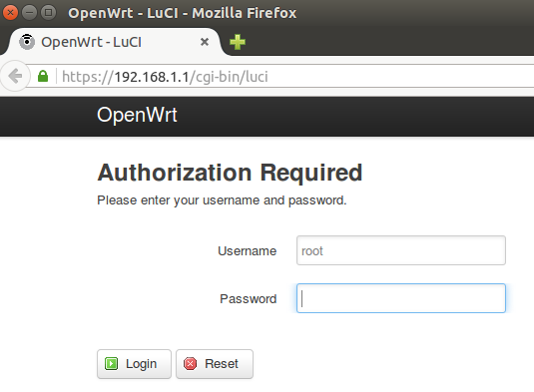Click the 'Please enter your username and password' text
534x392 pixels.
click(x=222, y=200)
